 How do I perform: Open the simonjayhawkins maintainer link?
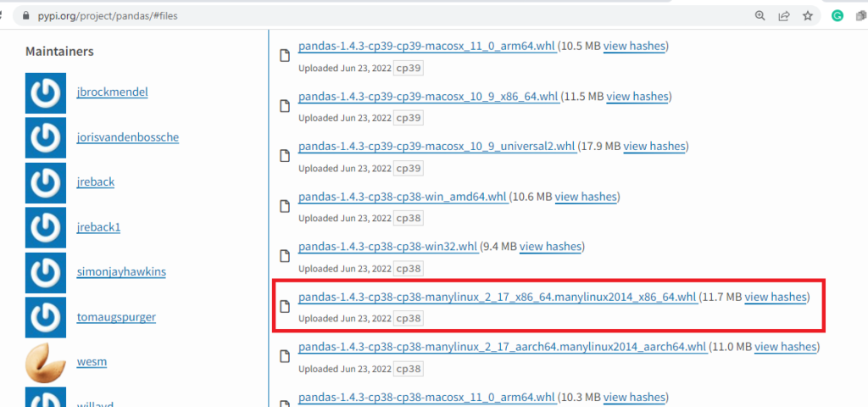click(x=121, y=272)
